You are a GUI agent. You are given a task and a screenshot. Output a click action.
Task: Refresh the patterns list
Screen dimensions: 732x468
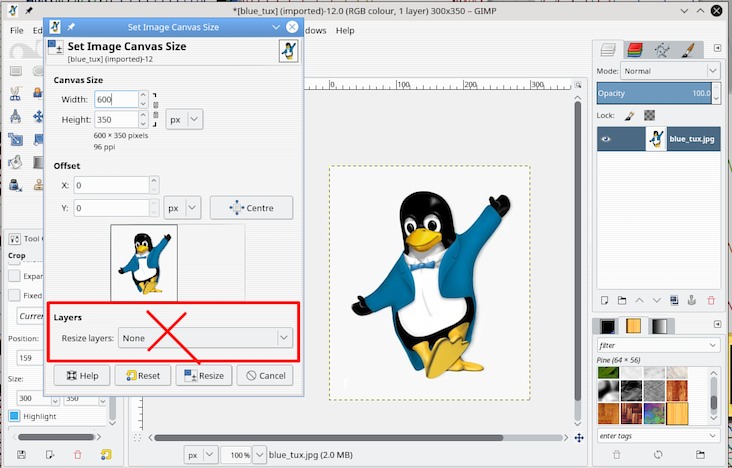pyautogui.click(x=658, y=454)
